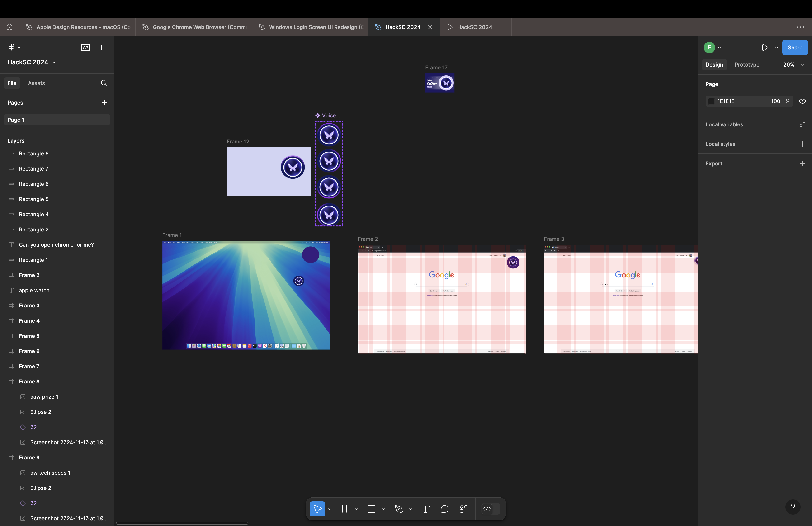Select the Comment tool
The height and width of the screenshot is (526, 812).
point(444,509)
